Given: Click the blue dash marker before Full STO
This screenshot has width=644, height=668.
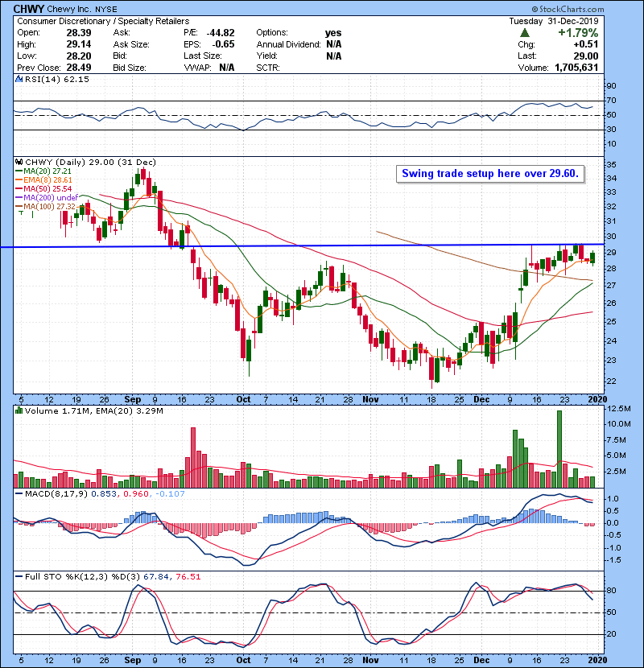Looking at the screenshot, I should coord(19,577).
